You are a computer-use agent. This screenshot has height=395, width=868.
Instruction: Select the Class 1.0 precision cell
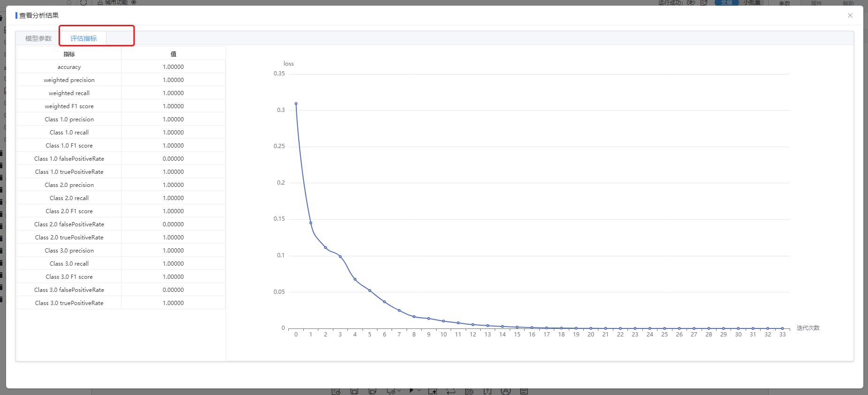[x=69, y=119]
